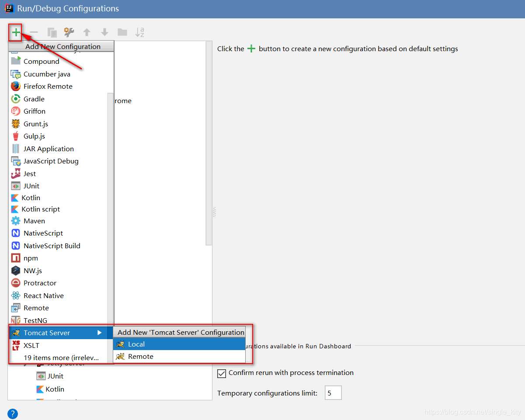Image resolution: width=525 pixels, height=420 pixels.
Task: Show the 19 items more entry
Action: tap(61, 358)
